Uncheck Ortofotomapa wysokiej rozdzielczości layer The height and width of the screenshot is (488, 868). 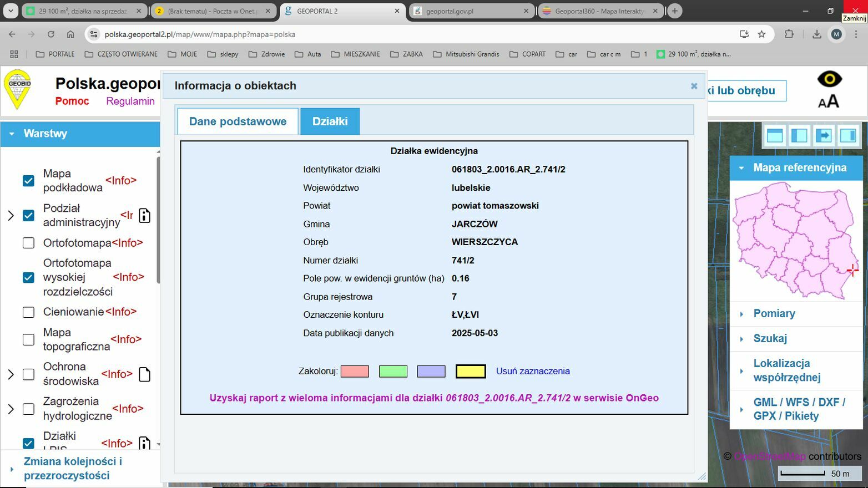click(28, 277)
